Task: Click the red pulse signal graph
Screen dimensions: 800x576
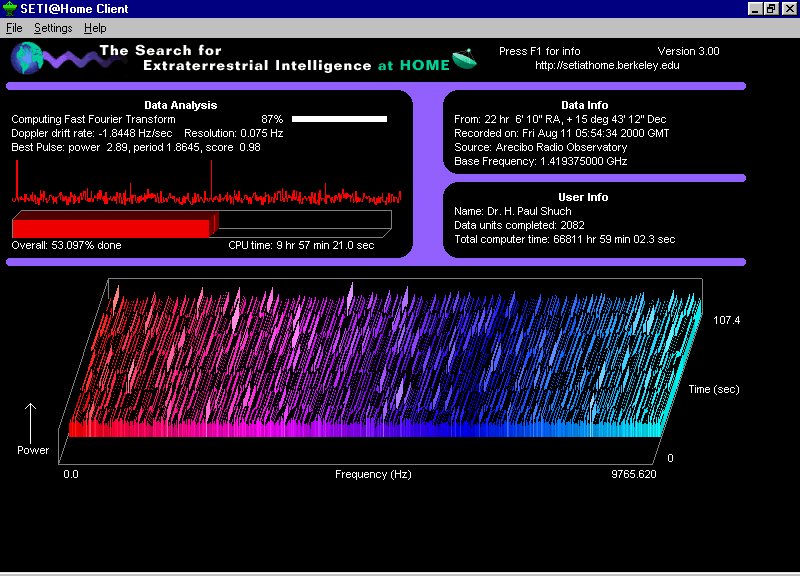Action: [x=207, y=183]
